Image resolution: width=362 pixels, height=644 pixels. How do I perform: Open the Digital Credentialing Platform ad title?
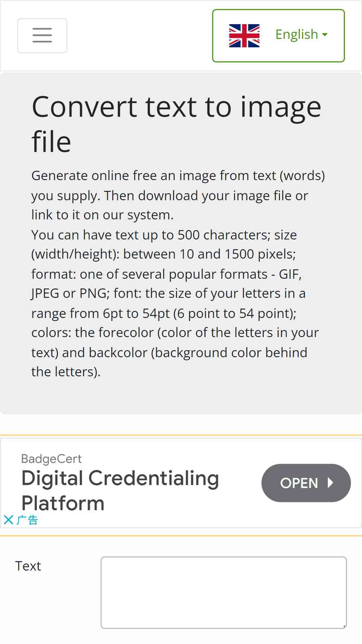click(x=120, y=490)
